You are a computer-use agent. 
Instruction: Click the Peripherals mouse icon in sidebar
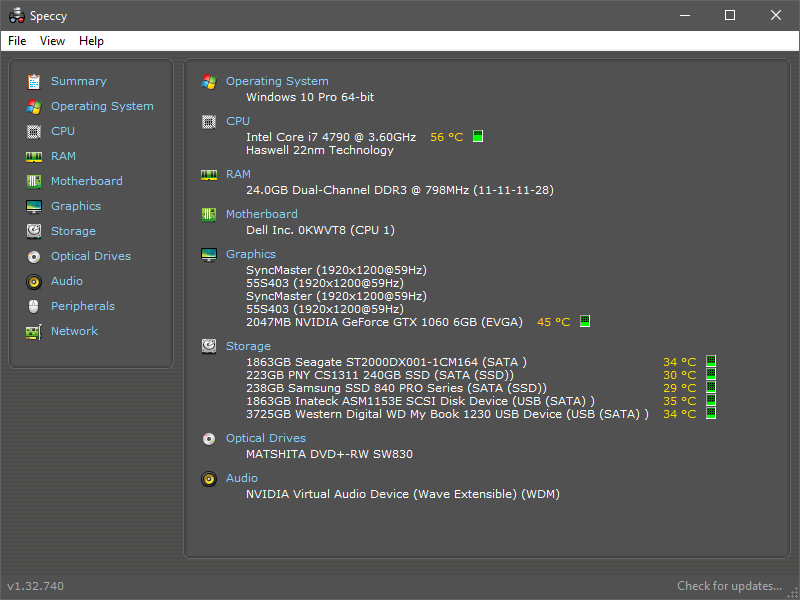click(34, 306)
